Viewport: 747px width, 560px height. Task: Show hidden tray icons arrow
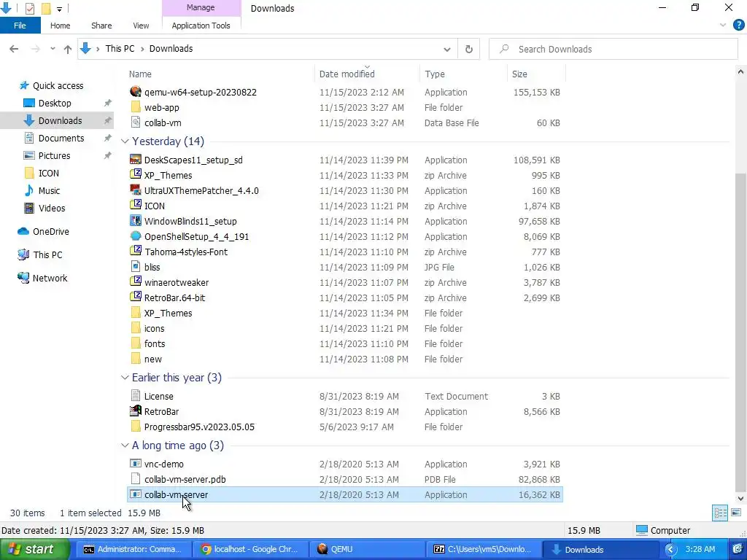pos(671,550)
